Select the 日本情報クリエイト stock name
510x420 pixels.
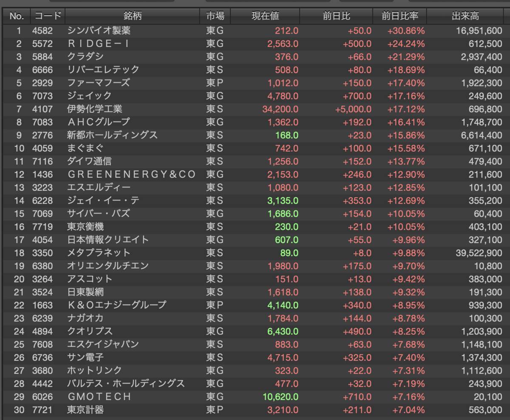click(x=108, y=240)
